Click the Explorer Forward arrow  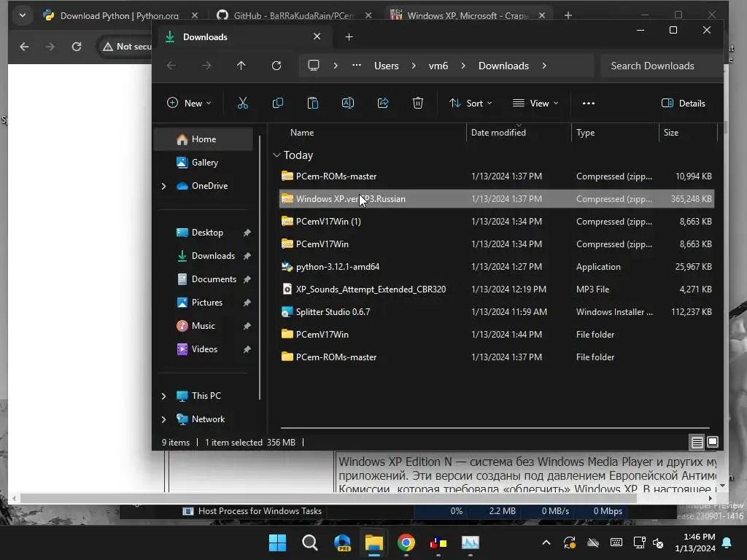[x=206, y=66]
